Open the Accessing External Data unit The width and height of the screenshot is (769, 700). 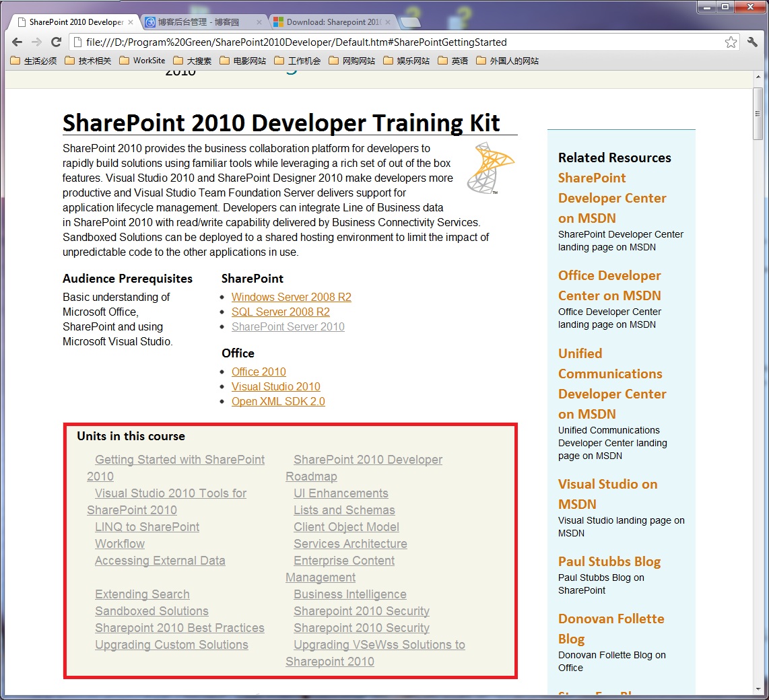[x=160, y=560]
